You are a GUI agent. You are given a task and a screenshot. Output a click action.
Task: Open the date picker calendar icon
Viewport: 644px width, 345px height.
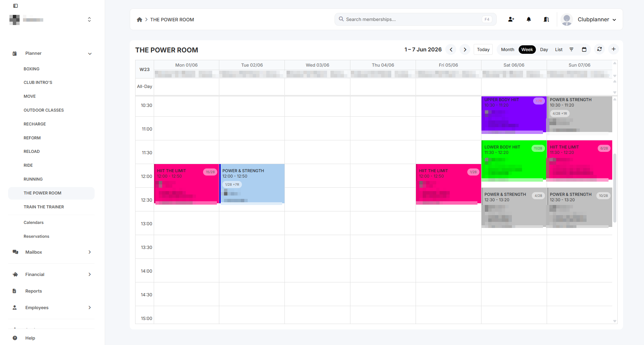point(584,49)
